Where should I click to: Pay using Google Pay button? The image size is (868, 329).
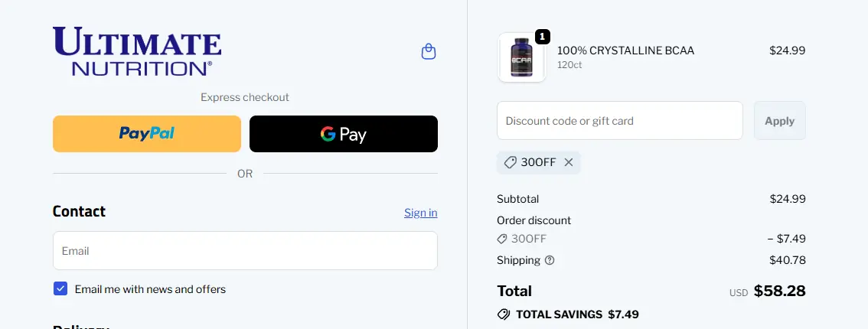pos(344,134)
